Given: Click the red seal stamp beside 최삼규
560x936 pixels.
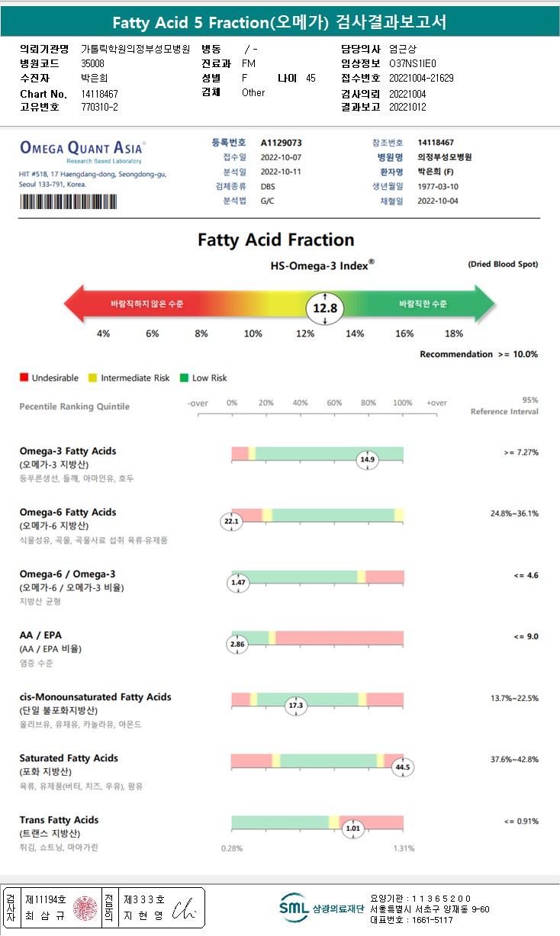Looking at the screenshot, I should point(84,908).
